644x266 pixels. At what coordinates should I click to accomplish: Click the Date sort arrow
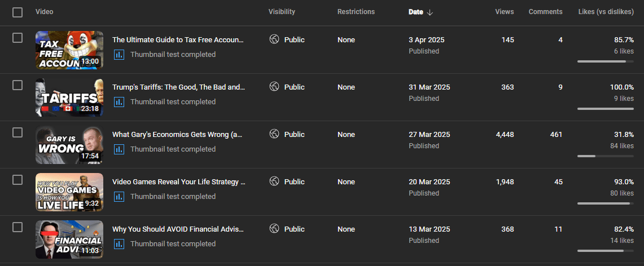430,12
